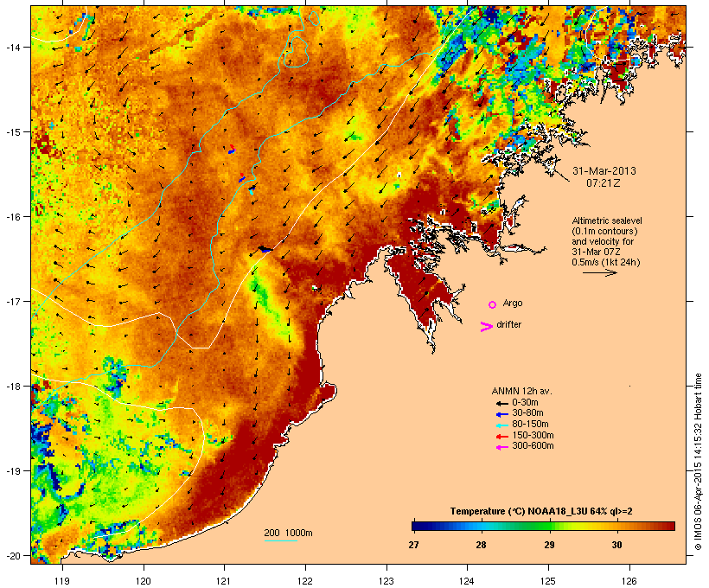Click the latitude axis label -18

pos(12,387)
